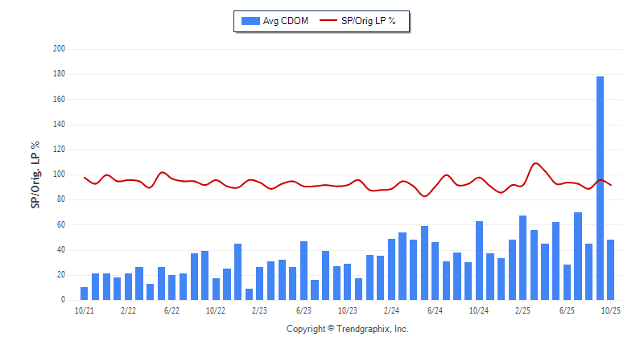The image size is (644, 349).
Task: Click the 6/24 x-axis label
Action: [435, 310]
